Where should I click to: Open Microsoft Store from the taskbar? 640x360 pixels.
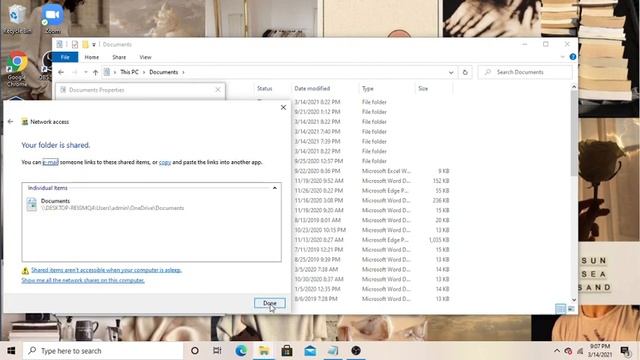(287, 351)
